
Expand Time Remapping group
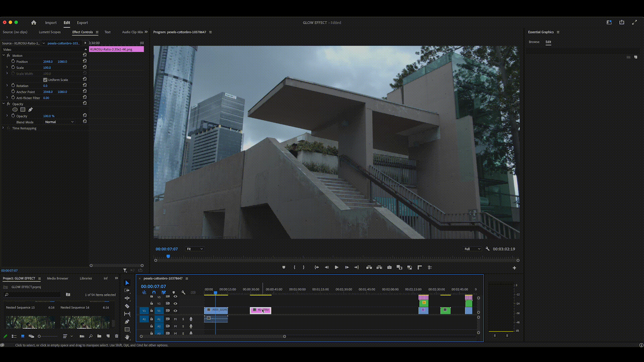tap(3, 128)
